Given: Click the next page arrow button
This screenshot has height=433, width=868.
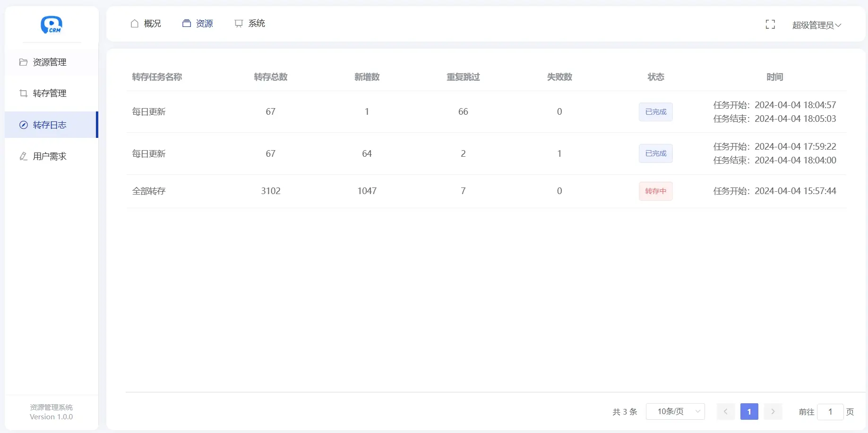Looking at the screenshot, I should pos(773,411).
